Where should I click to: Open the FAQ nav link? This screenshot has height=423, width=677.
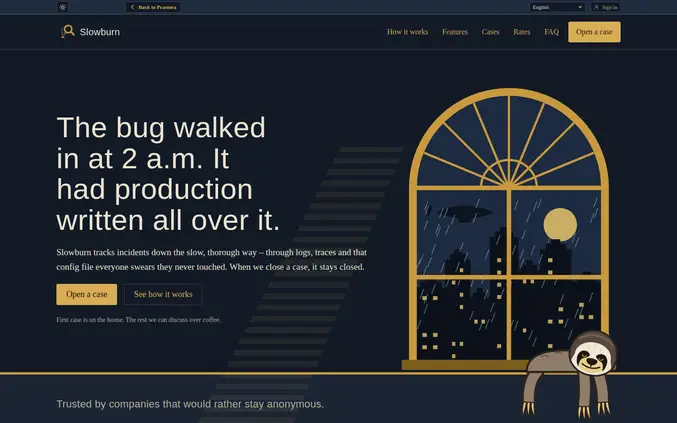coord(551,32)
